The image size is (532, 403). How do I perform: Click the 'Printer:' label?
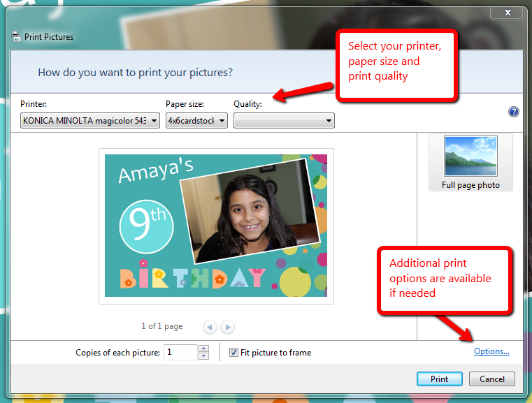point(34,103)
